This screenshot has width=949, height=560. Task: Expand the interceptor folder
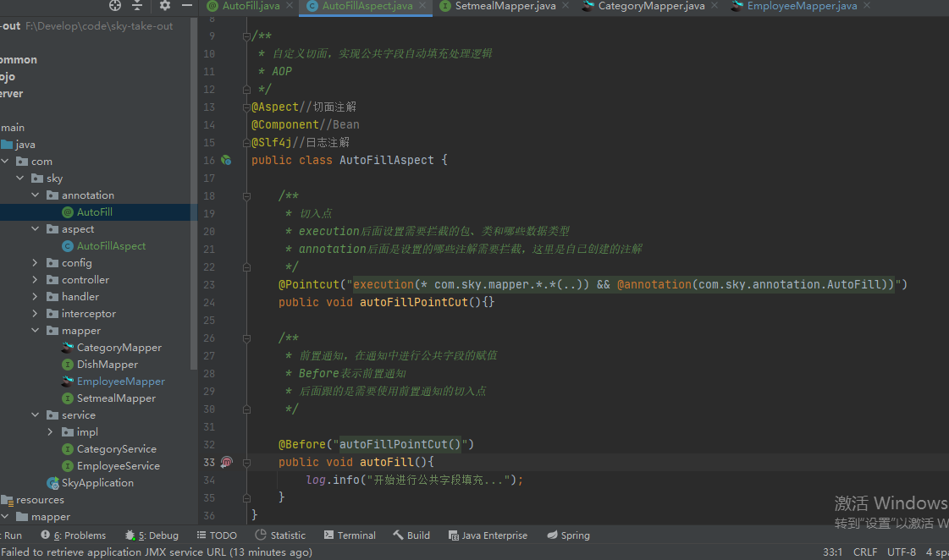pos(35,313)
